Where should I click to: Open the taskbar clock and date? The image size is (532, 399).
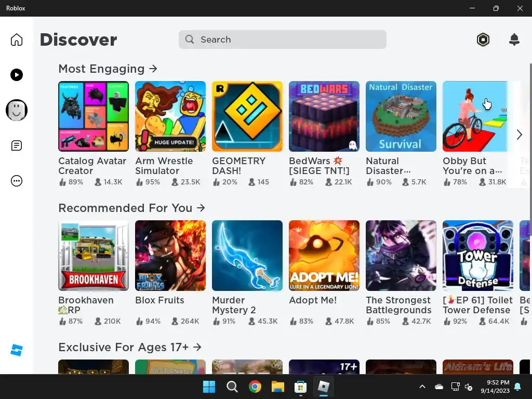click(x=495, y=387)
